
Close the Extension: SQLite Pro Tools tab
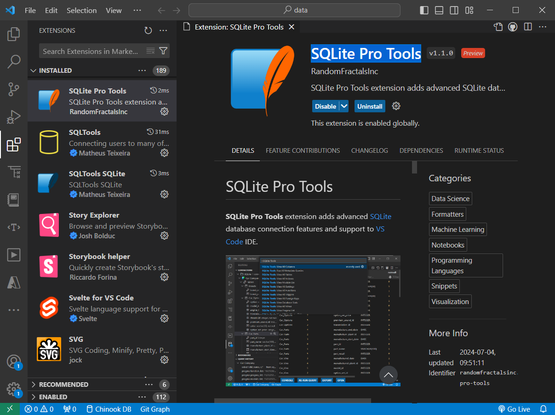pyautogui.click(x=291, y=27)
